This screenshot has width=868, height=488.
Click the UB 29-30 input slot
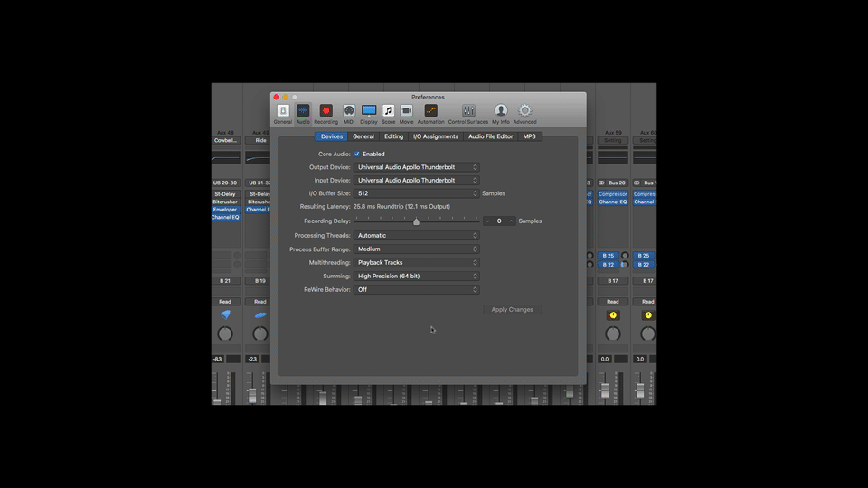(225, 183)
